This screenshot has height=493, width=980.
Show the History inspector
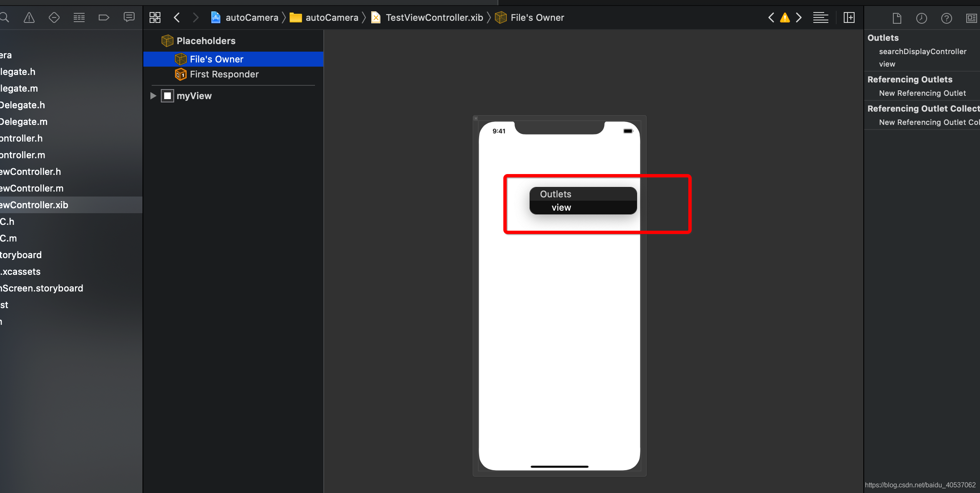tap(922, 18)
